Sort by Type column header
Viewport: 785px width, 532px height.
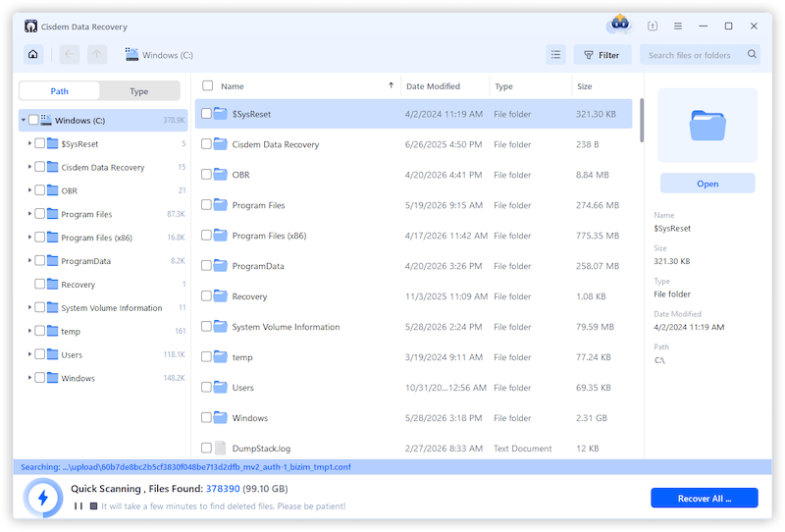[x=503, y=86]
